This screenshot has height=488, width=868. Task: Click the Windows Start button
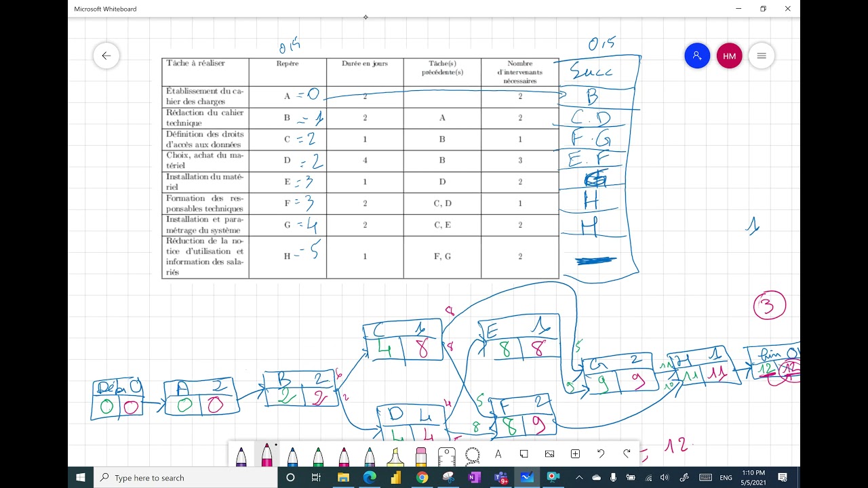(x=81, y=477)
